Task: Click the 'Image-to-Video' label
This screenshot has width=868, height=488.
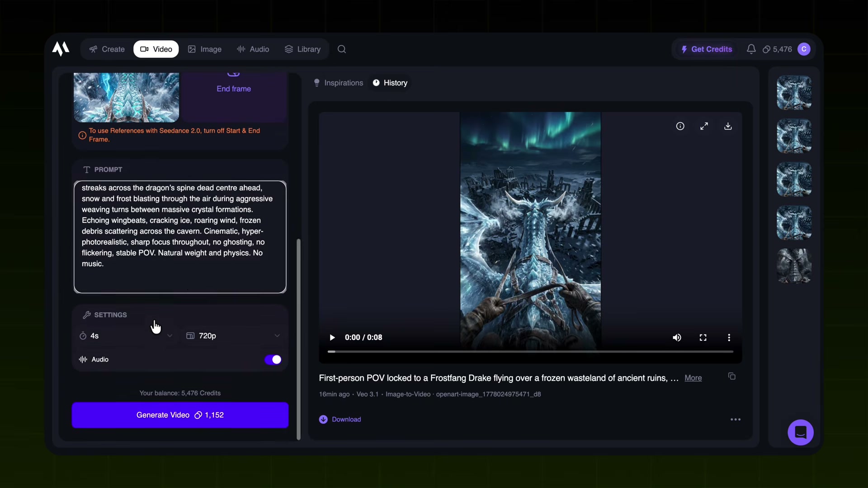Action: point(408,394)
